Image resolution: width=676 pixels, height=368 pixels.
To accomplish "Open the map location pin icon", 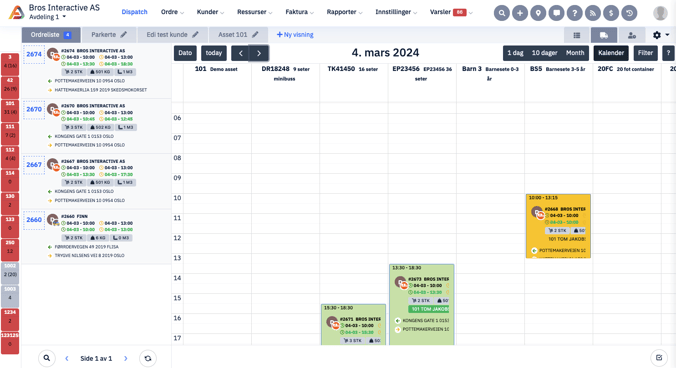I will tap(538, 13).
